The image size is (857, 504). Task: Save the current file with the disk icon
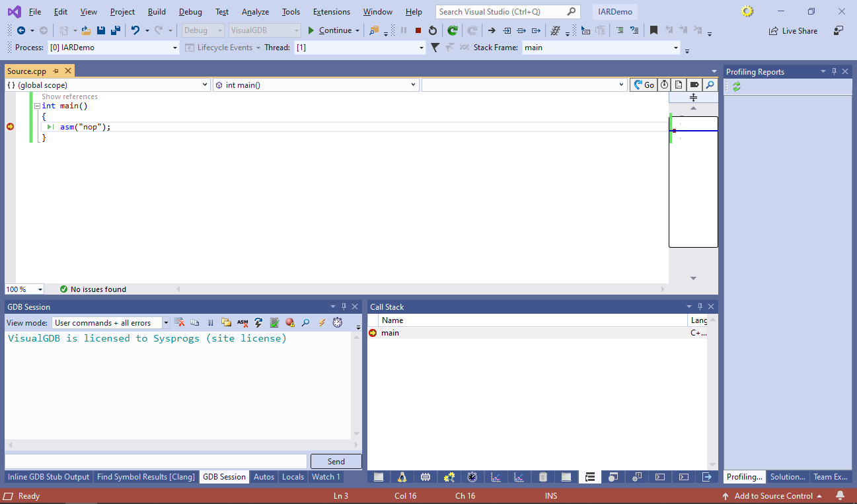point(101,30)
